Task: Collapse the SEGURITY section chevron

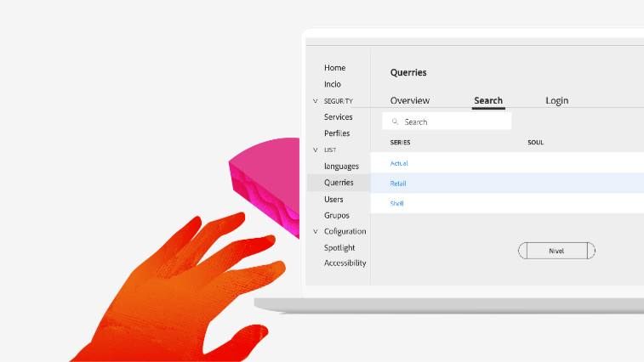Action: tap(315, 101)
